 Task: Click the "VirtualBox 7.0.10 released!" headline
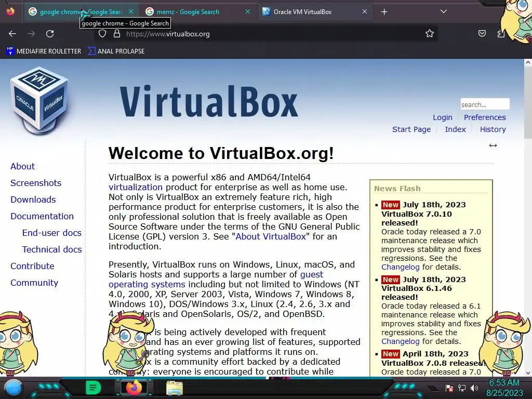point(417,219)
